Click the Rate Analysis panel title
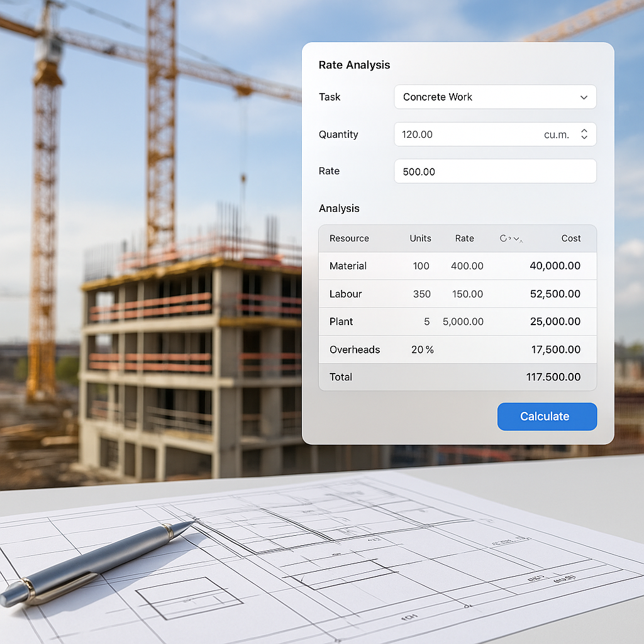This screenshot has width=644, height=644. click(x=354, y=65)
